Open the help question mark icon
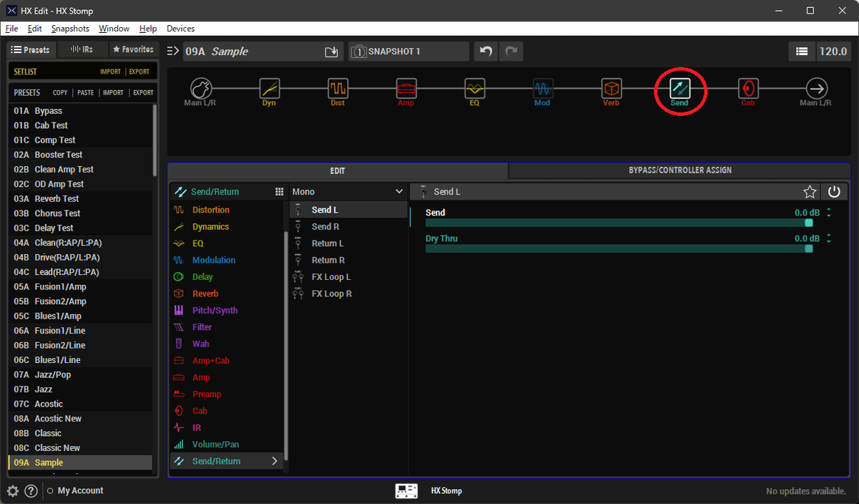 (x=31, y=491)
